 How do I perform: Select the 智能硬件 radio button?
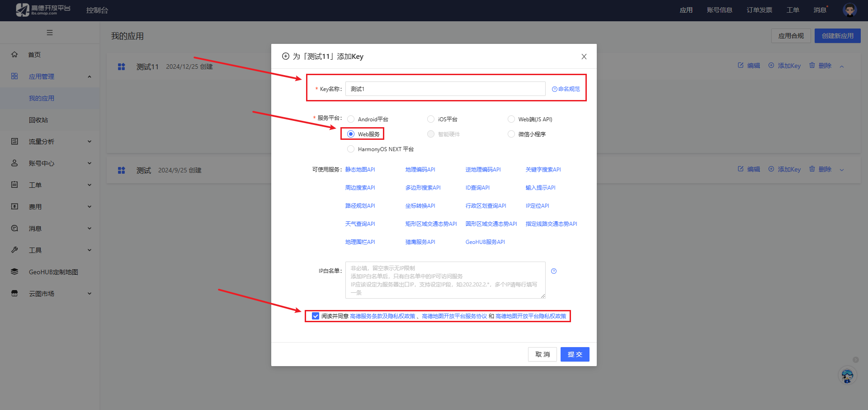(431, 134)
